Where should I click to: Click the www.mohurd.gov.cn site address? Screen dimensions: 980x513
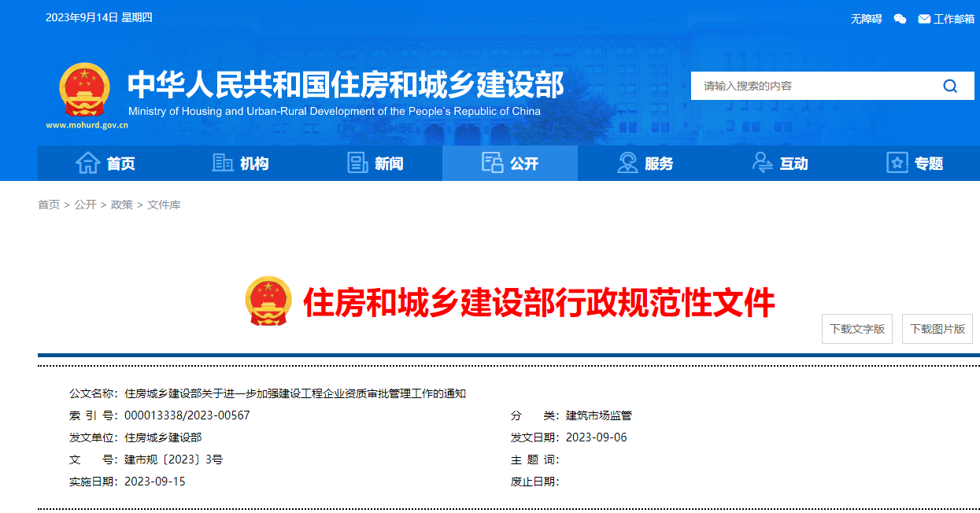tap(87, 125)
